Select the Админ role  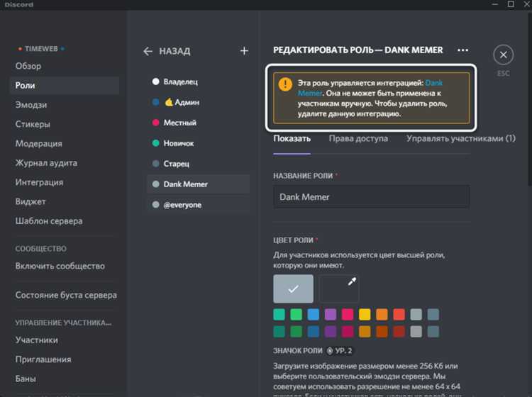point(198,102)
